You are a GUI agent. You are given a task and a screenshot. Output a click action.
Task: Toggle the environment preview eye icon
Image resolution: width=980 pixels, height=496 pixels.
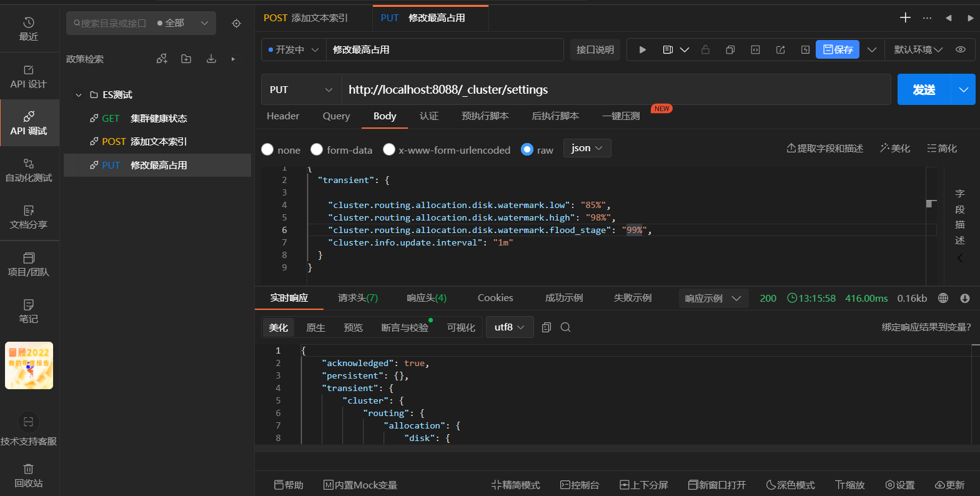[961, 49]
